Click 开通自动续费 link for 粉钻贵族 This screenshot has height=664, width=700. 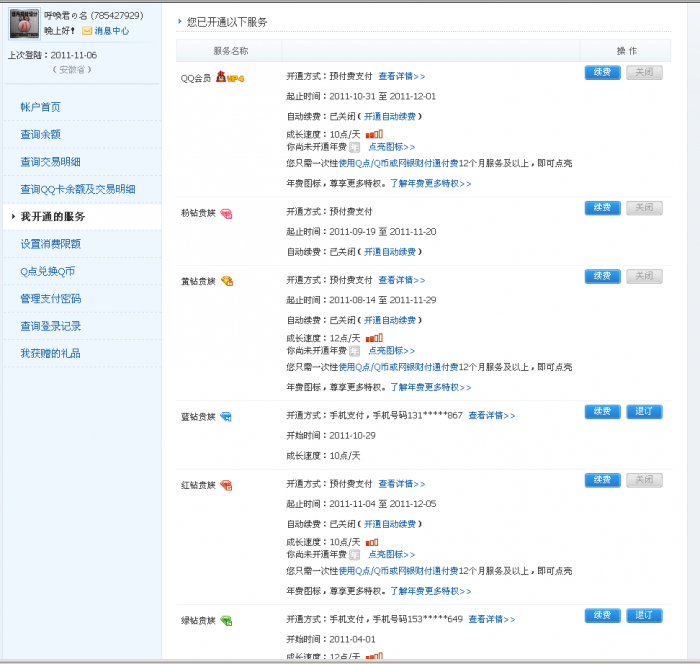pos(390,252)
